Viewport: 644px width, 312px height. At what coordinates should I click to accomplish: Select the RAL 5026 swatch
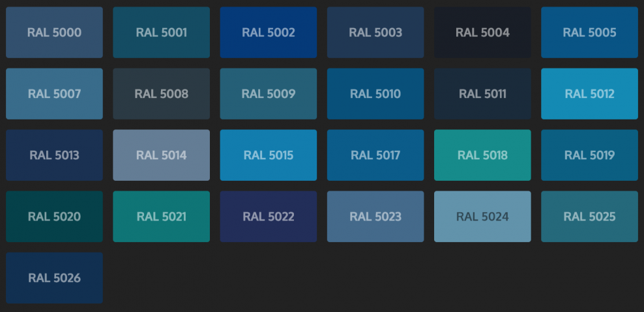point(54,278)
